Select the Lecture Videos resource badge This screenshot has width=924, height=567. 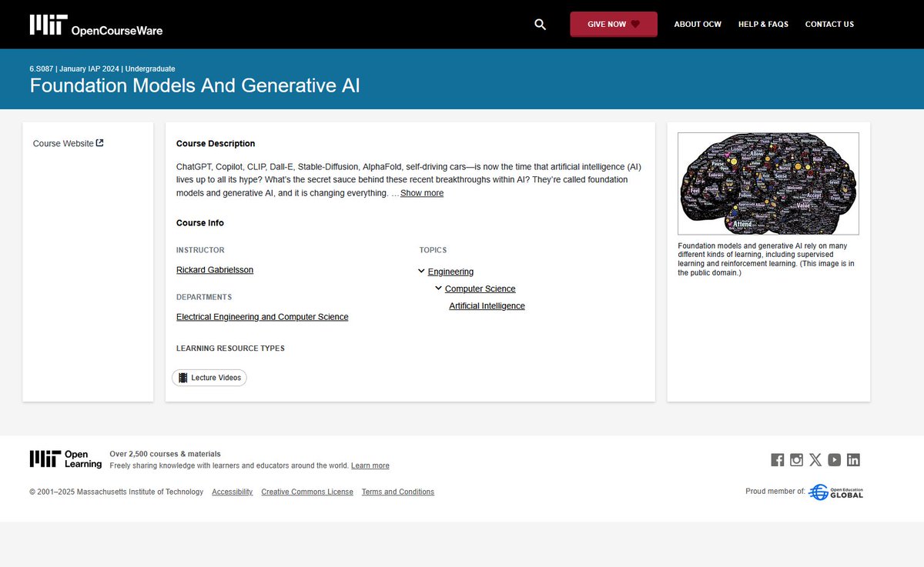(x=209, y=378)
